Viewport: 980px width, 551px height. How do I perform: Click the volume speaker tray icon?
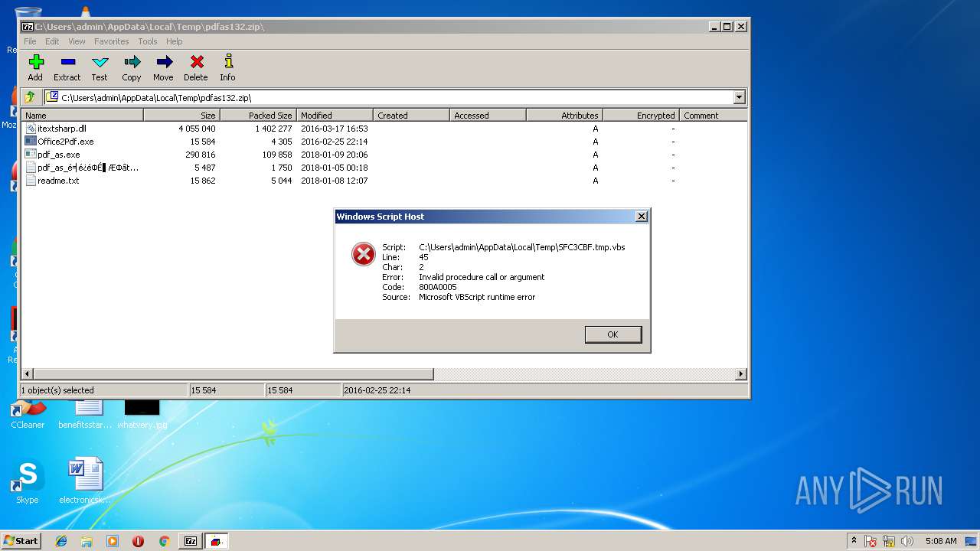pyautogui.click(x=906, y=541)
